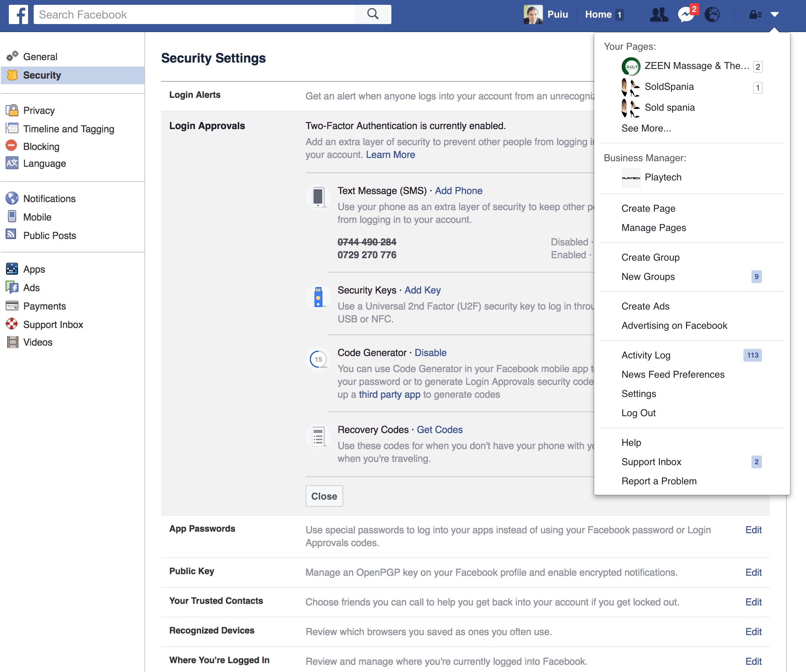The height and width of the screenshot is (672, 806).
Task: Click the Mobile phone sidebar icon
Action: coord(12,217)
